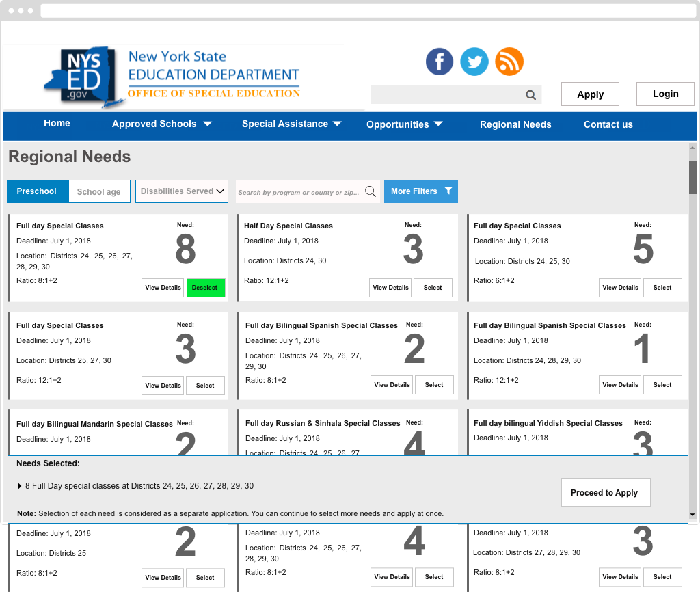Open the Disabilities Served dropdown
700x592 pixels.
pos(181,191)
